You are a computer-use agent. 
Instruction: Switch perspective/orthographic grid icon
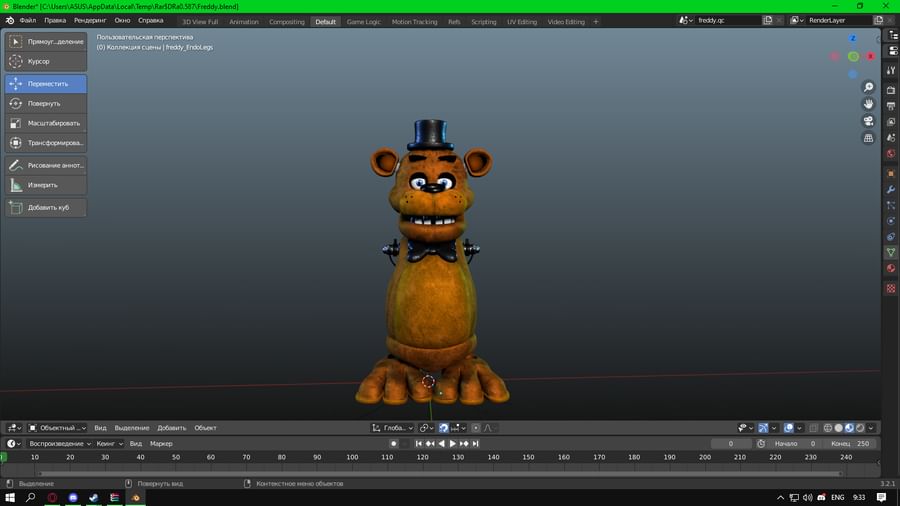click(868, 138)
